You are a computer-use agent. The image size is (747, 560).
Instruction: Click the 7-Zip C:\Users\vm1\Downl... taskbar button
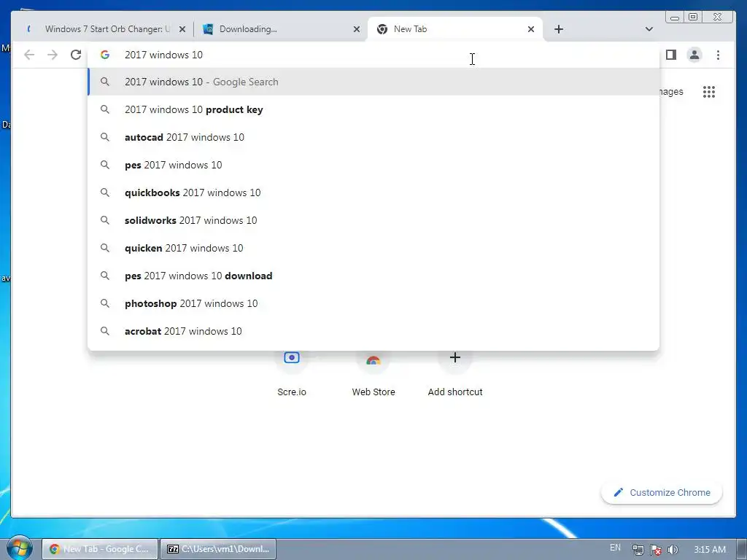217,549
